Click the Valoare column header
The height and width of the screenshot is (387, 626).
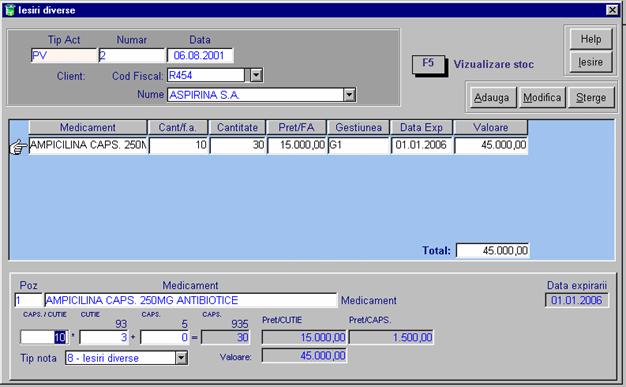(x=491, y=127)
